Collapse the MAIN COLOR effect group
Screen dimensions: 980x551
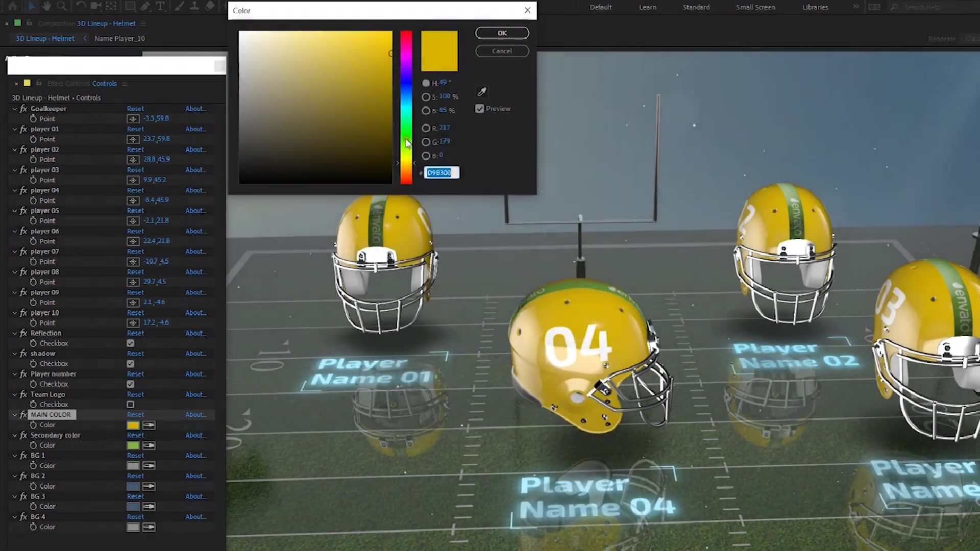(14, 415)
